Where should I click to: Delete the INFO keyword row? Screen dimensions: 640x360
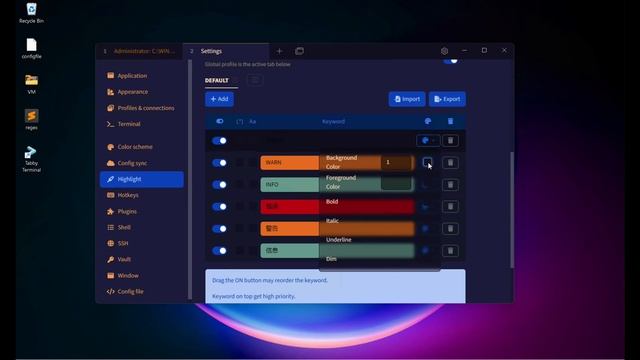tap(450, 184)
